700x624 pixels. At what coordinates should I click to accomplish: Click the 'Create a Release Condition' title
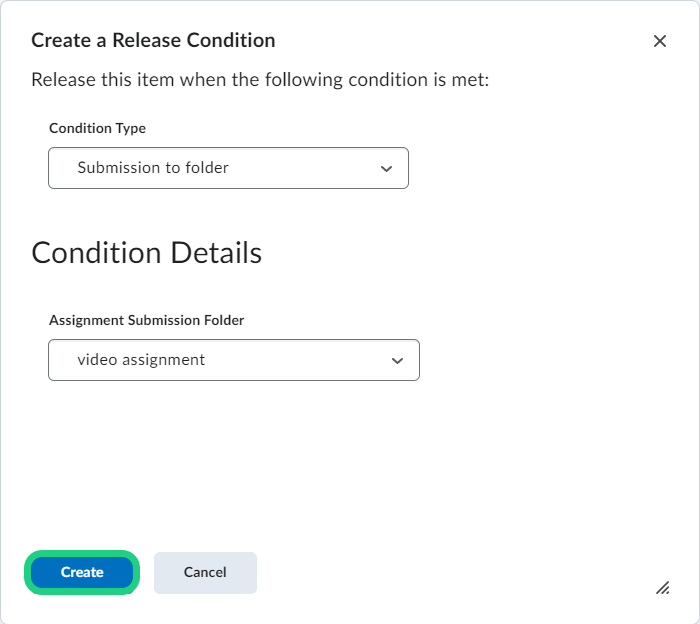pyautogui.click(x=153, y=41)
